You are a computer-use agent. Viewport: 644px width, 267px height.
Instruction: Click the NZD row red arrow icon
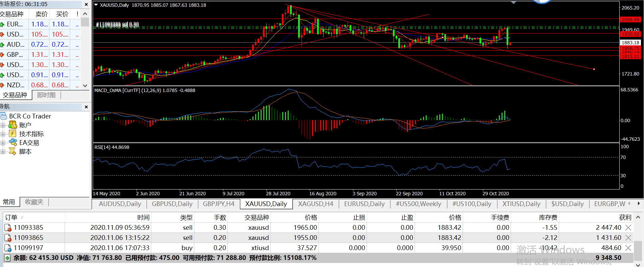point(2,85)
